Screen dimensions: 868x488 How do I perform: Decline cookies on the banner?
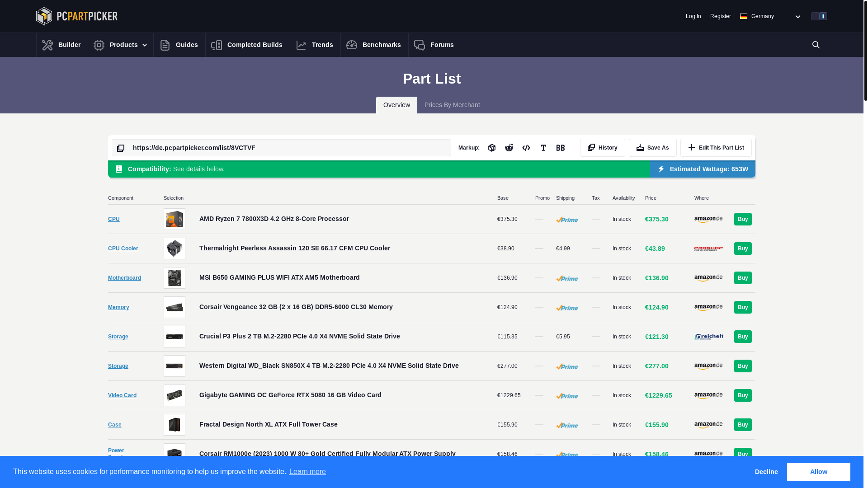coord(766,472)
